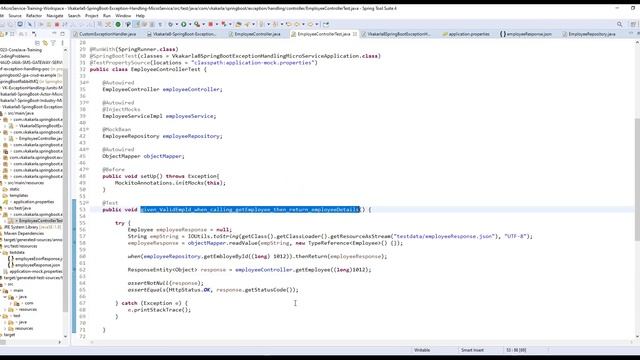Open the Debug dropdown arrow
The image size is (640, 360).
pos(177,24)
